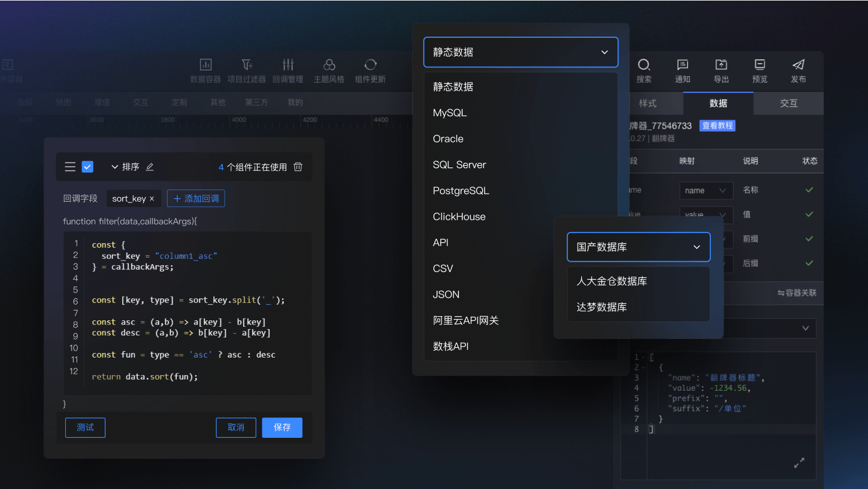The image size is (868, 489).
Task: Select the 其他 component category tab
Action: click(x=218, y=102)
